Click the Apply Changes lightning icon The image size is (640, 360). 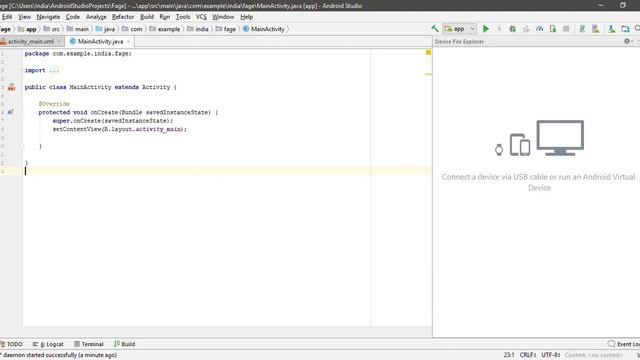499,29
